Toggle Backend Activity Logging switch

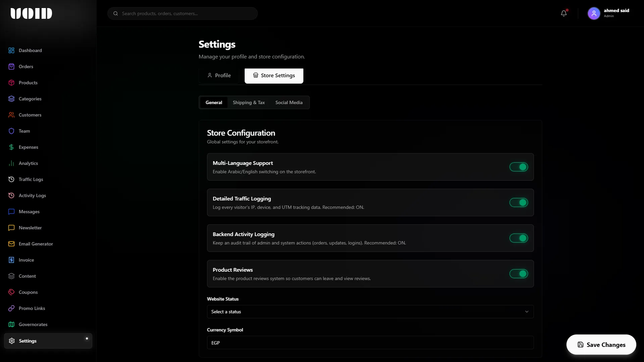pyautogui.click(x=518, y=238)
